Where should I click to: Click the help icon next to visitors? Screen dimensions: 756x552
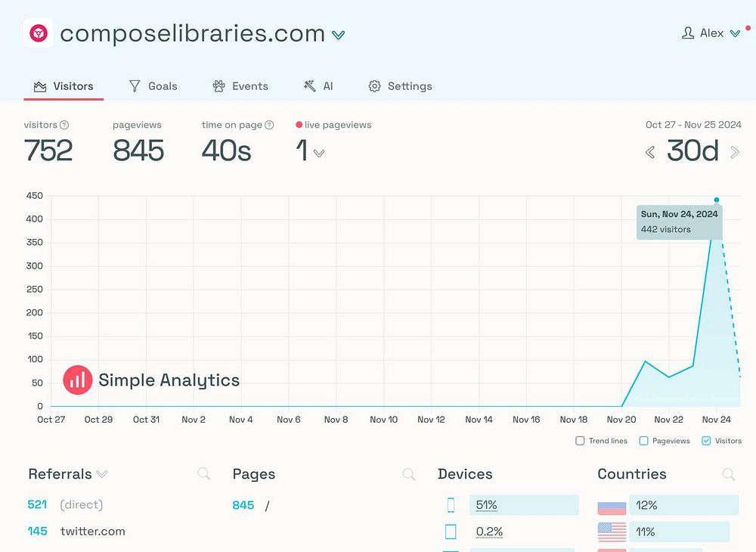(x=64, y=125)
